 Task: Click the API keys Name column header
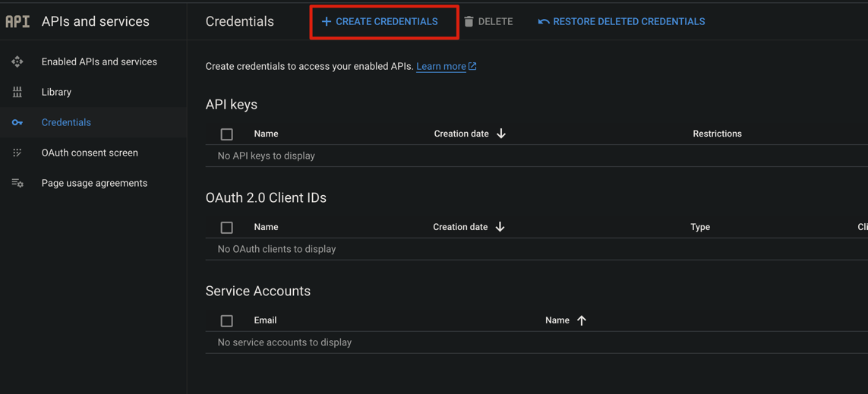(x=267, y=134)
